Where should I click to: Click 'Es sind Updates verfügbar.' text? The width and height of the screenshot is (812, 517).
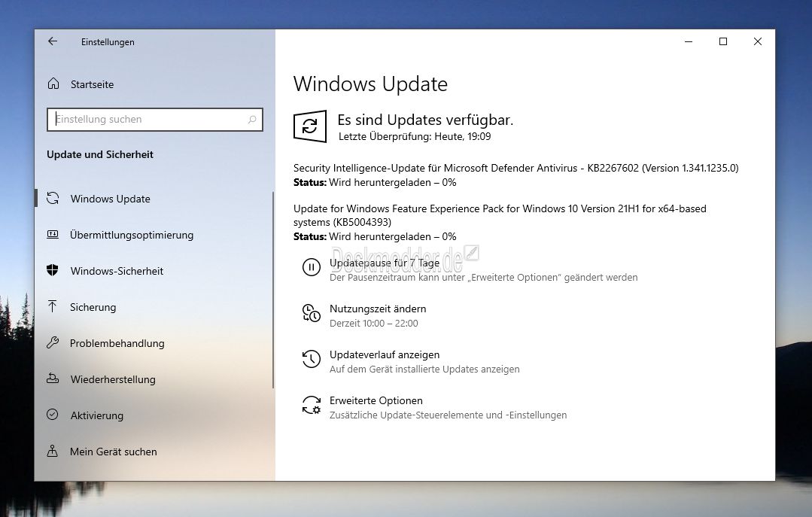426,120
